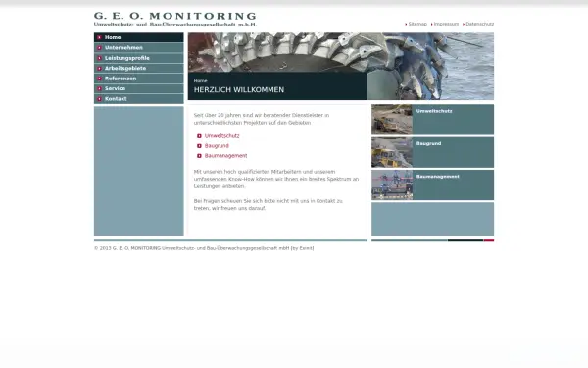
Task: Open the Baugrund teaser thumbnail
Action: point(392,152)
